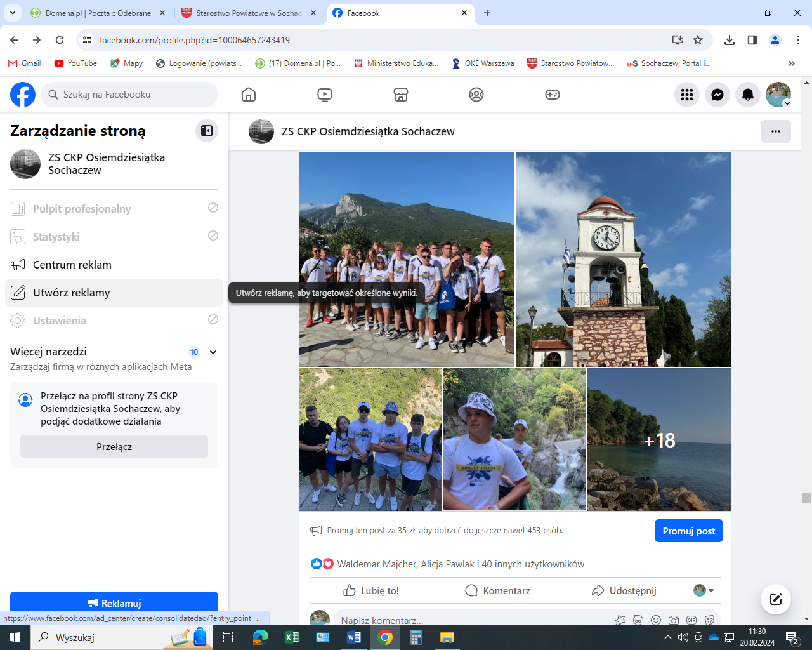Open the Gaming icon in top bar

pyautogui.click(x=553, y=95)
